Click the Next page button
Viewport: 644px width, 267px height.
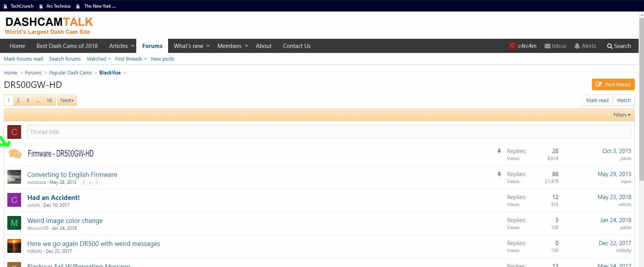pos(67,101)
